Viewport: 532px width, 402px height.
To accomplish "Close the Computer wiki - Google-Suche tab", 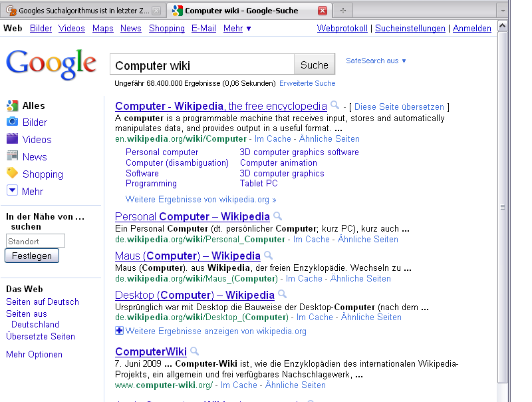I will [x=323, y=11].
